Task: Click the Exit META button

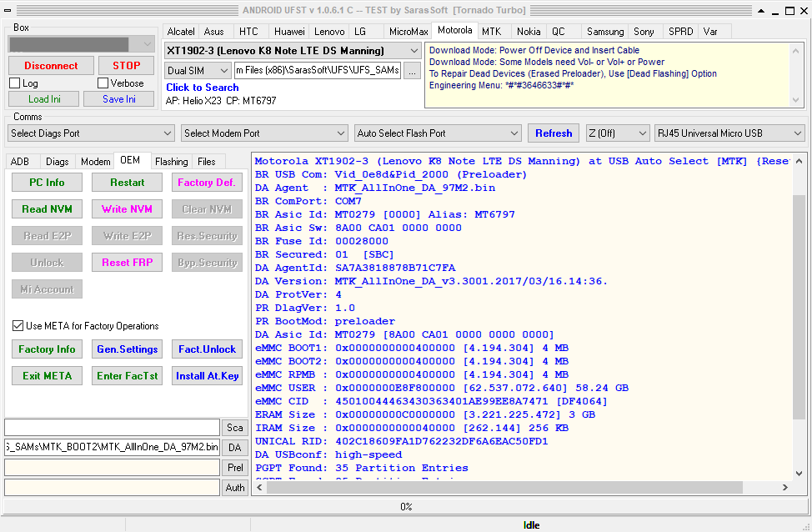Action: point(48,376)
